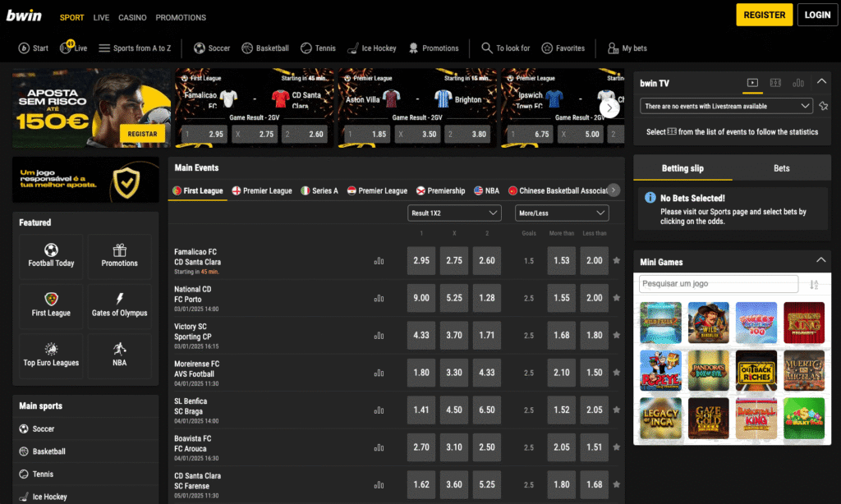Open the bar chart statistics view in bwin TV
This screenshot has height=504, width=841.
(x=797, y=83)
